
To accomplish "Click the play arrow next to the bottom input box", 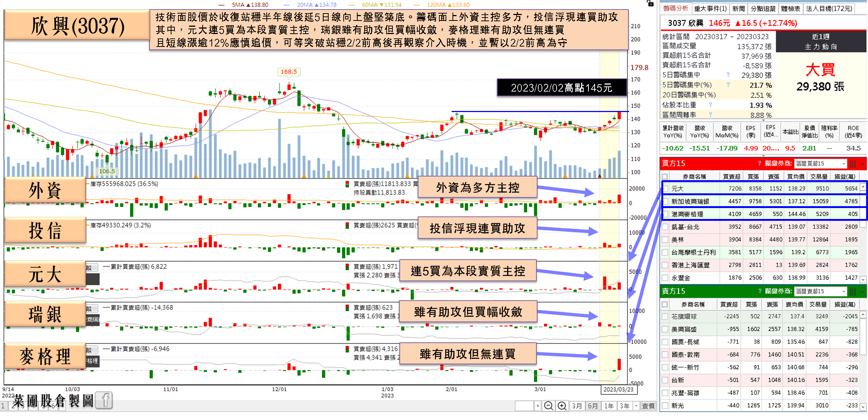I will [538, 406].
